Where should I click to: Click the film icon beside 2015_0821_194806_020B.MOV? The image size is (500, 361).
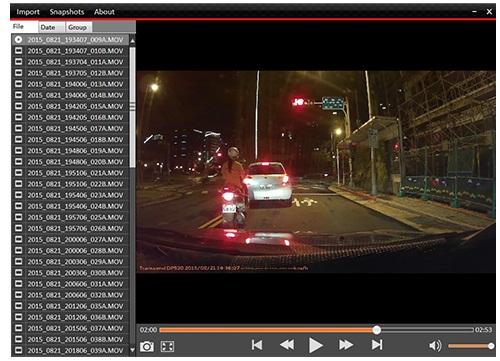point(18,162)
